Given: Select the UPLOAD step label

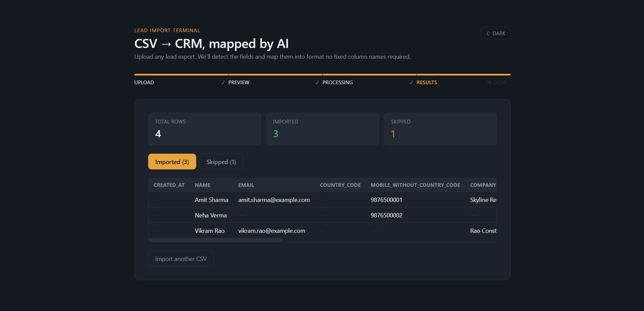Looking at the screenshot, I should pos(144,83).
